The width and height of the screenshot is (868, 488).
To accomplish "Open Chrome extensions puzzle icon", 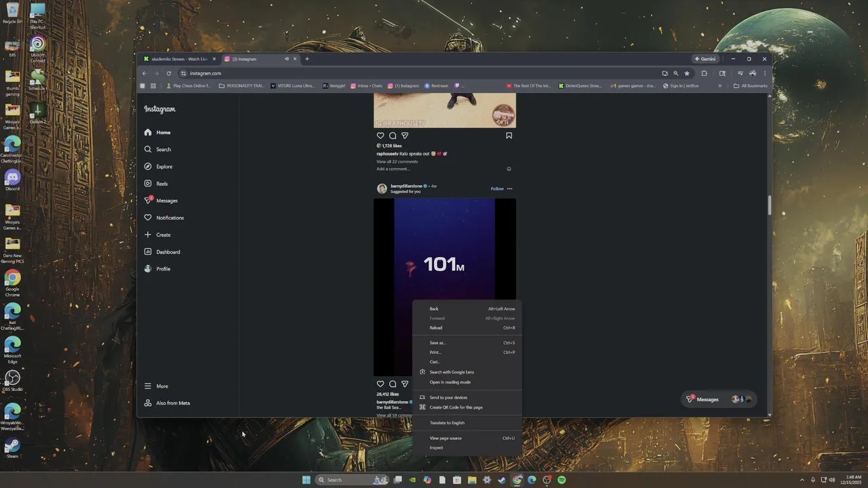I will tap(704, 73).
